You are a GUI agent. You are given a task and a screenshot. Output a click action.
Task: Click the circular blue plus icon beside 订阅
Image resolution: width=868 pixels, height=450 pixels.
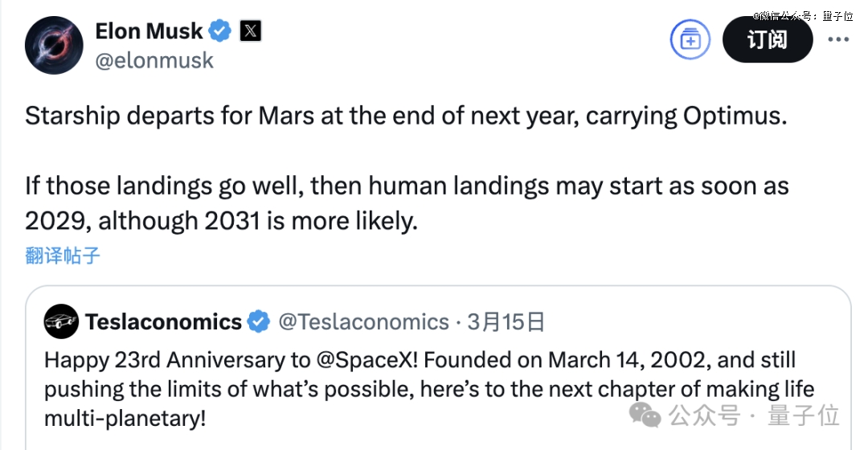coord(690,40)
